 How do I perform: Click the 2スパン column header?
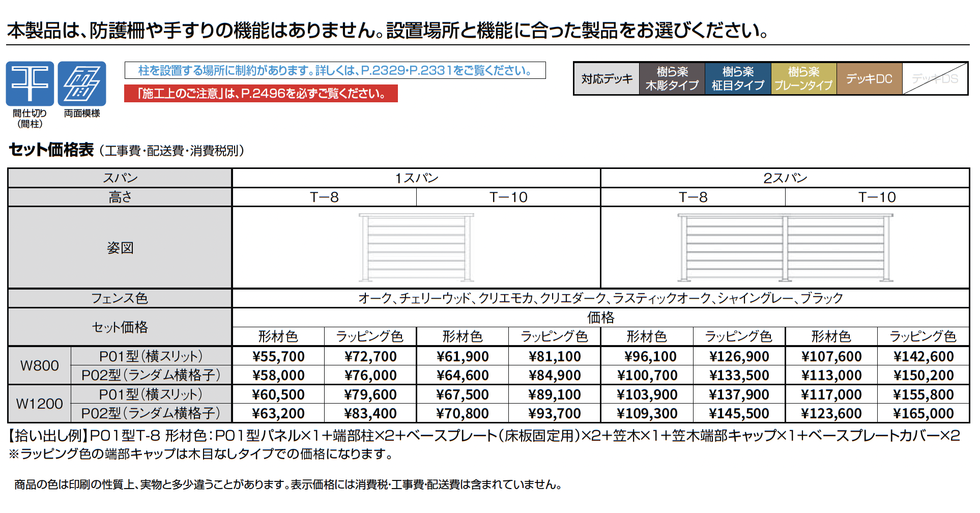pos(785,178)
